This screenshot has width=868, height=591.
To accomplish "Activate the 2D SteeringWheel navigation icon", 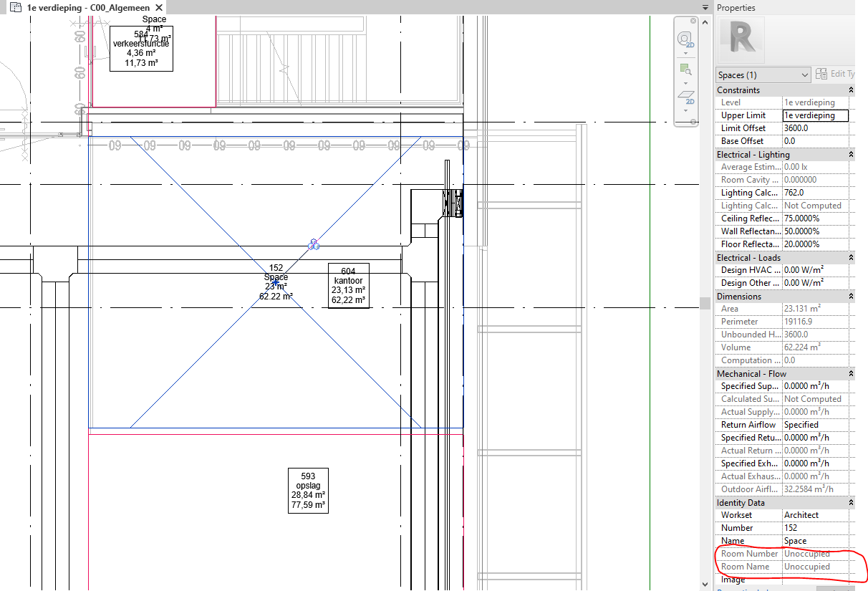I will point(684,39).
